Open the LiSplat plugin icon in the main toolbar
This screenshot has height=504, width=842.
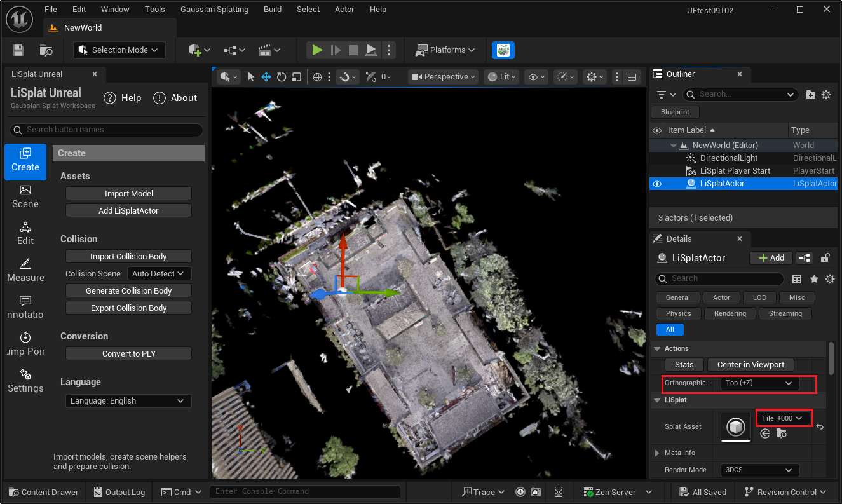tap(503, 50)
